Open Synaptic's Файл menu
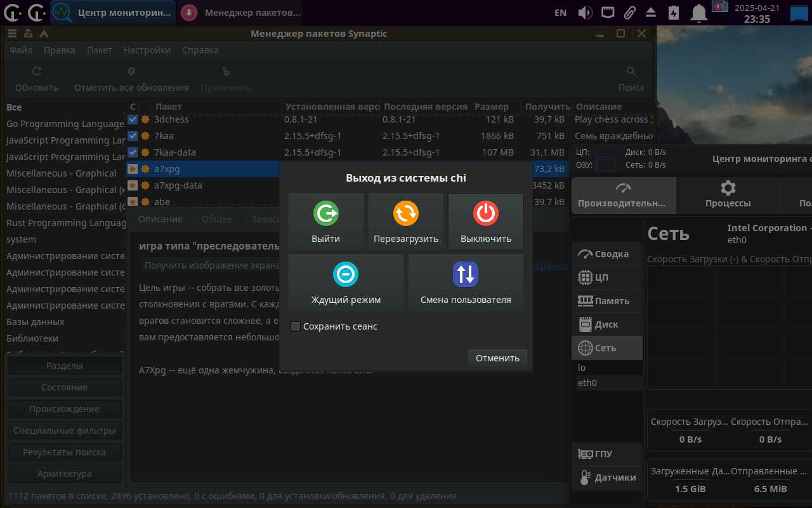 point(21,50)
